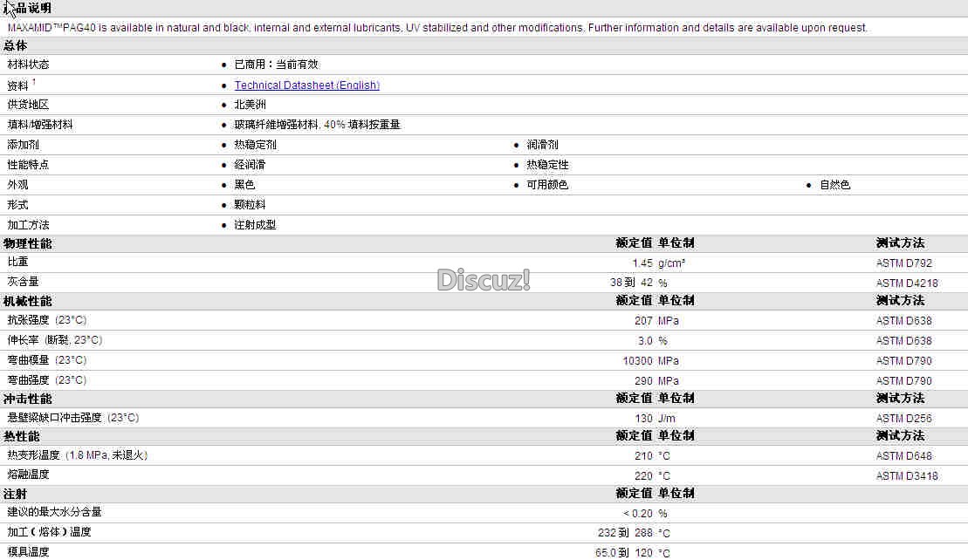Click the "灰含量" property label
The image size is (968, 560).
(x=23, y=282)
